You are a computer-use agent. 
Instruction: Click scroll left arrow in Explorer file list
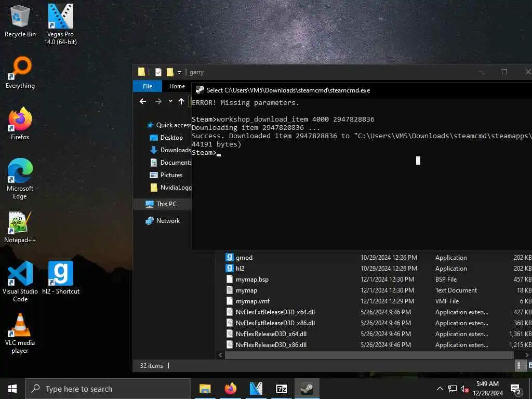(220, 355)
